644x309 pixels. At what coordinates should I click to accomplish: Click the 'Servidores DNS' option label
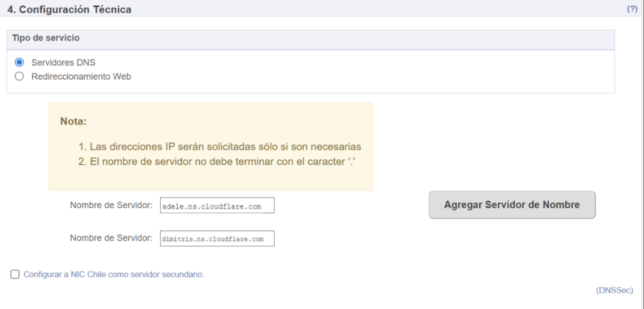click(x=63, y=62)
